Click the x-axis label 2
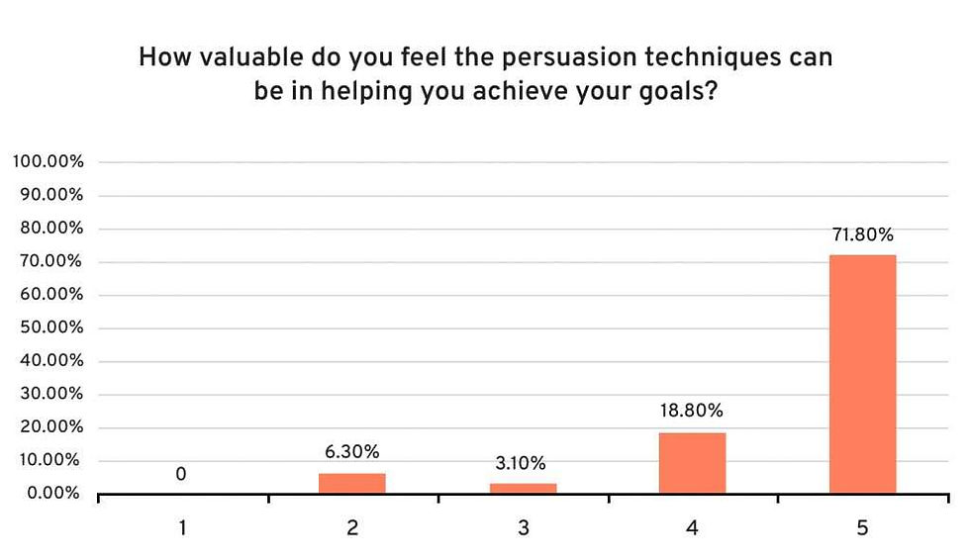This screenshot has width=970, height=560. point(352,528)
